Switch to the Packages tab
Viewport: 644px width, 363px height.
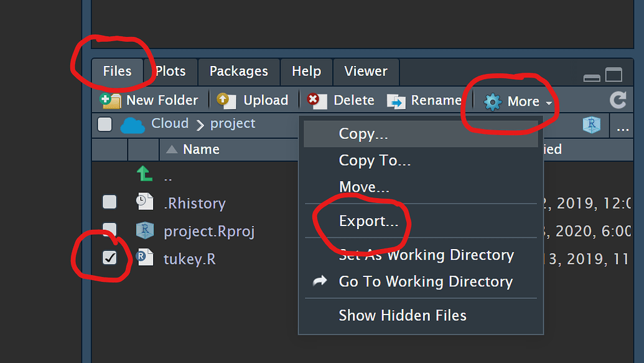238,72
